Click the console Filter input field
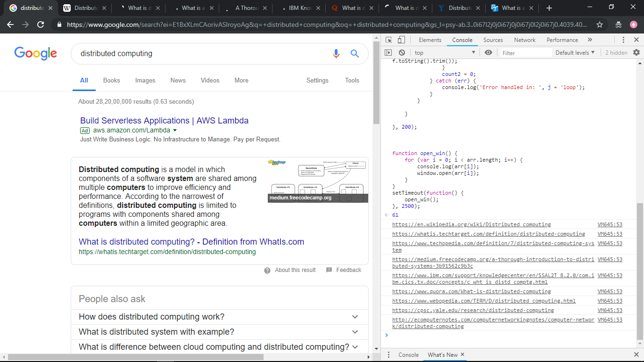644x362 pixels. coord(526,53)
